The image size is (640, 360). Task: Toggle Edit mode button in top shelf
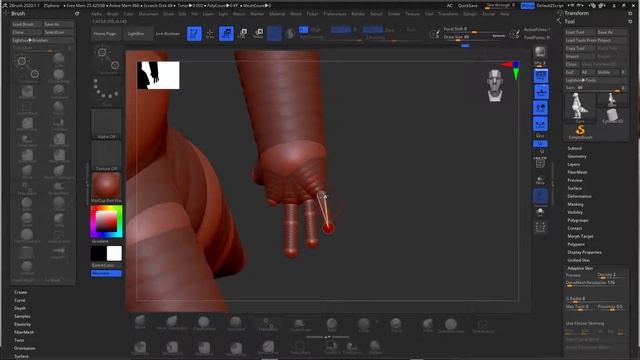pos(194,33)
